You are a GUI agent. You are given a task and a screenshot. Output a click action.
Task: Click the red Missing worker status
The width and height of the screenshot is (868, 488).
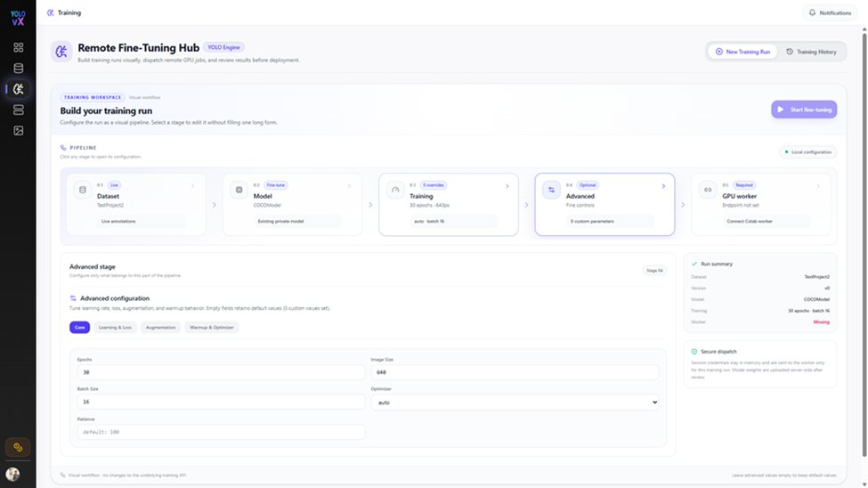[x=821, y=321]
